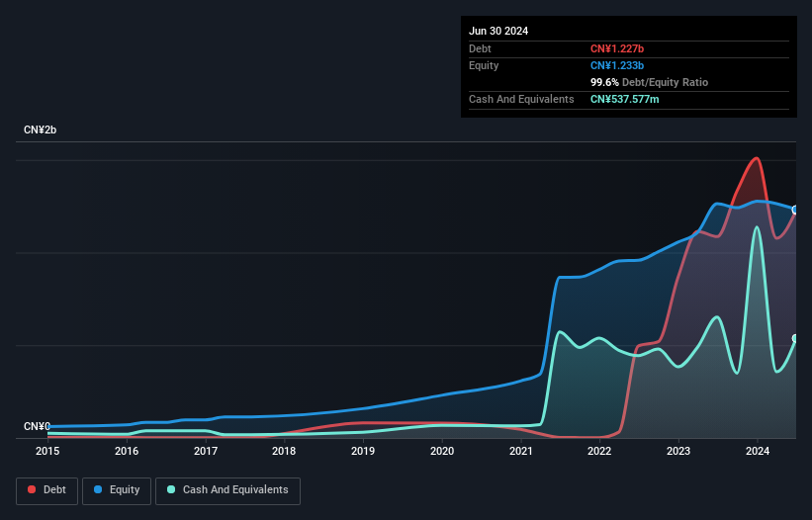Image resolution: width=812 pixels, height=520 pixels.
Task: Click the CN¥2b y-axis label
Action: (40, 130)
